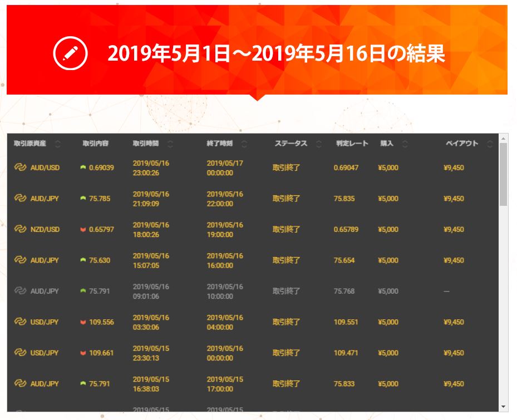
Task: Click the 判定レート column header
Action: pos(352,144)
